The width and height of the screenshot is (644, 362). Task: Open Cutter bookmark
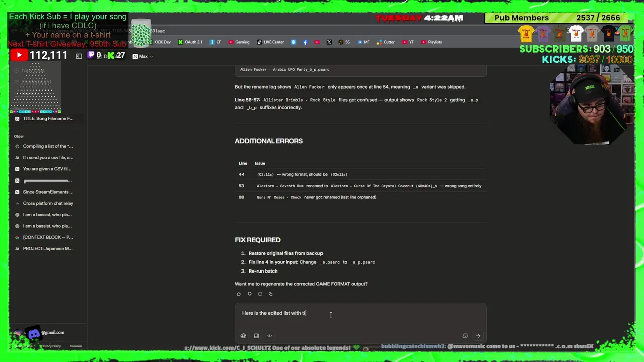coord(386,42)
